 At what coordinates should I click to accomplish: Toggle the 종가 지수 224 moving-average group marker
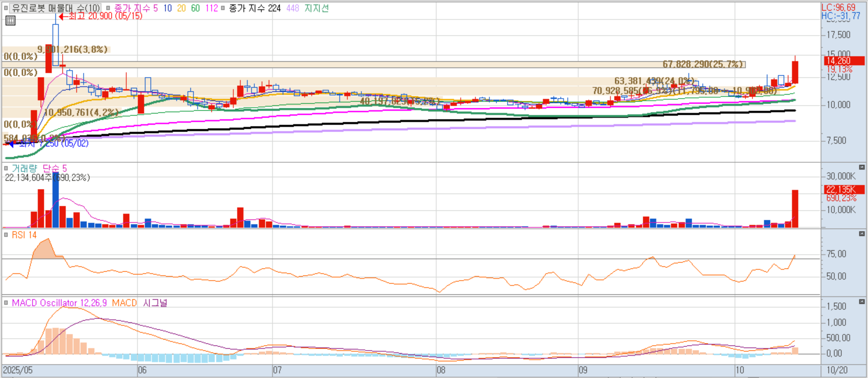[223, 8]
